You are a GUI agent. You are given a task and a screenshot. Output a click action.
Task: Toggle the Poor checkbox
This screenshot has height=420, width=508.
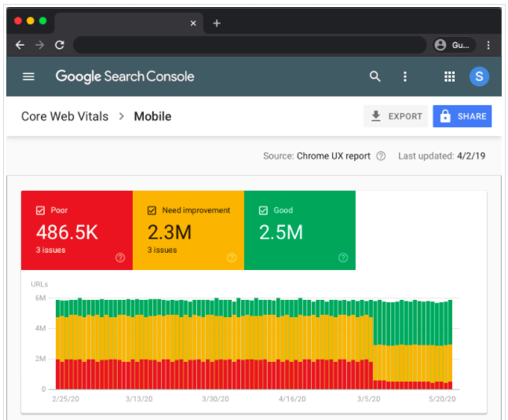(x=40, y=210)
